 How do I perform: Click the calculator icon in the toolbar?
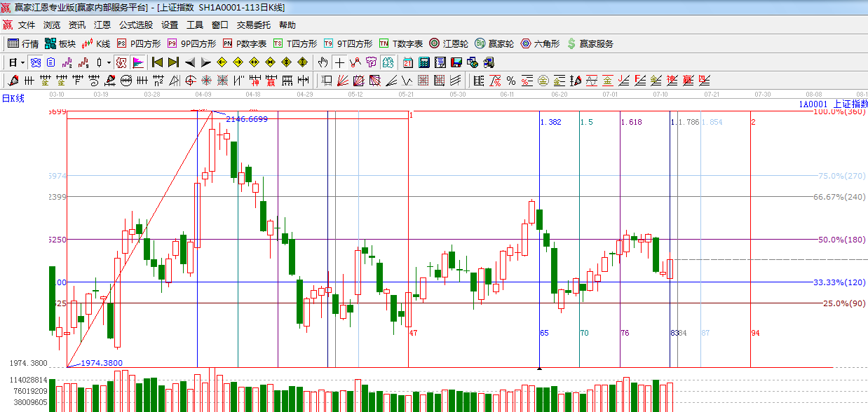pyautogui.click(x=423, y=62)
